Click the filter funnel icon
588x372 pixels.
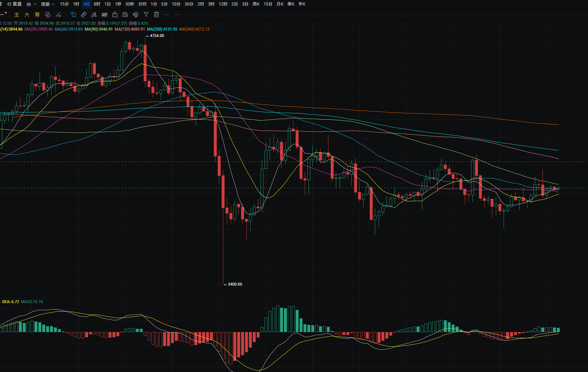pyautogui.click(x=146, y=15)
